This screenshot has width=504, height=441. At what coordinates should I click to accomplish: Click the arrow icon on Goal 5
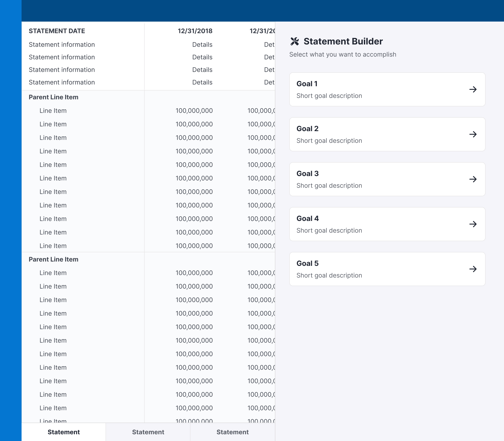click(473, 269)
